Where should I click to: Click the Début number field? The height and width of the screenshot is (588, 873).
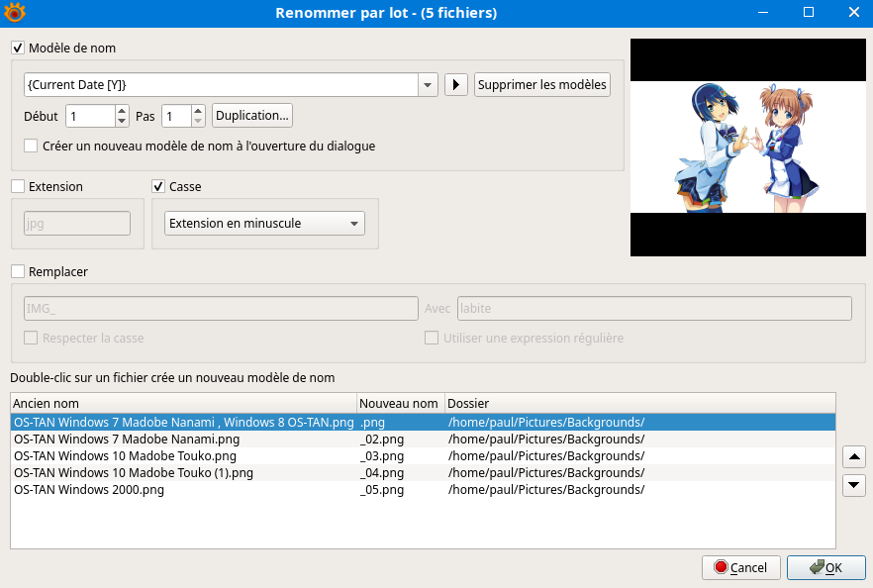point(91,116)
